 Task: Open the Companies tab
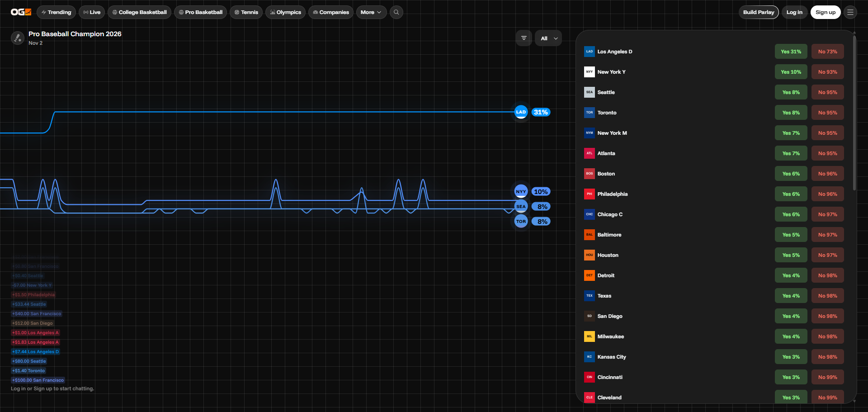click(x=331, y=12)
